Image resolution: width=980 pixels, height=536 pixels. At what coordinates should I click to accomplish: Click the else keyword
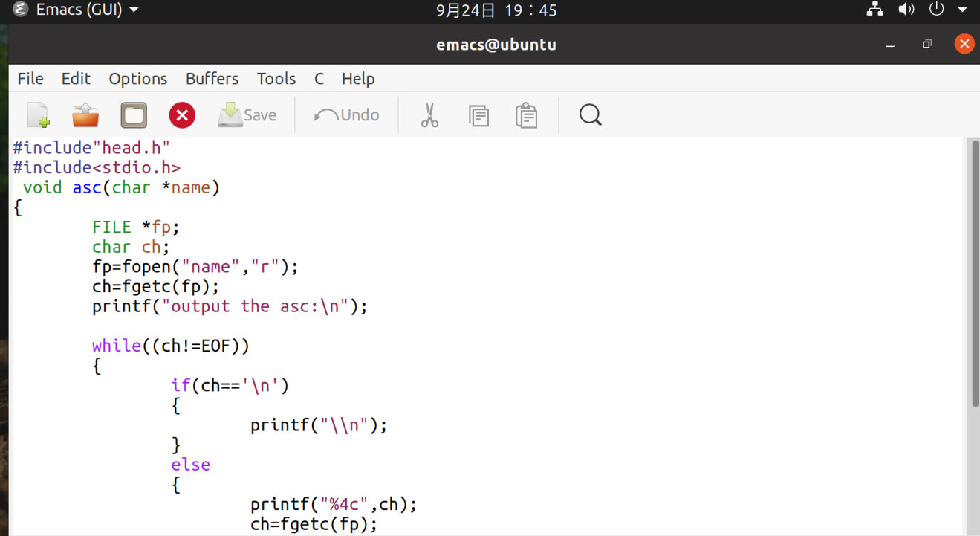click(x=191, y=465)
